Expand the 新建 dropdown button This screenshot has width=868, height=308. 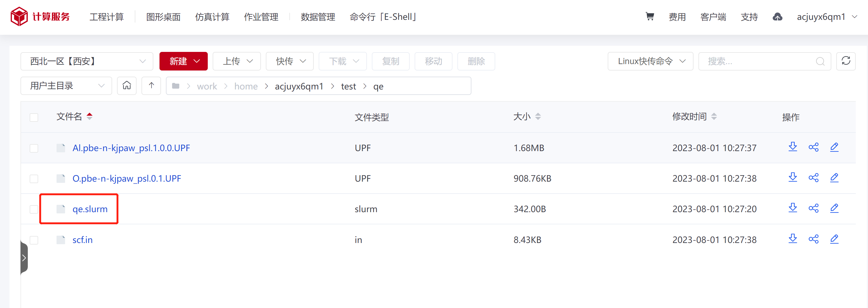[x=183, y=61]
